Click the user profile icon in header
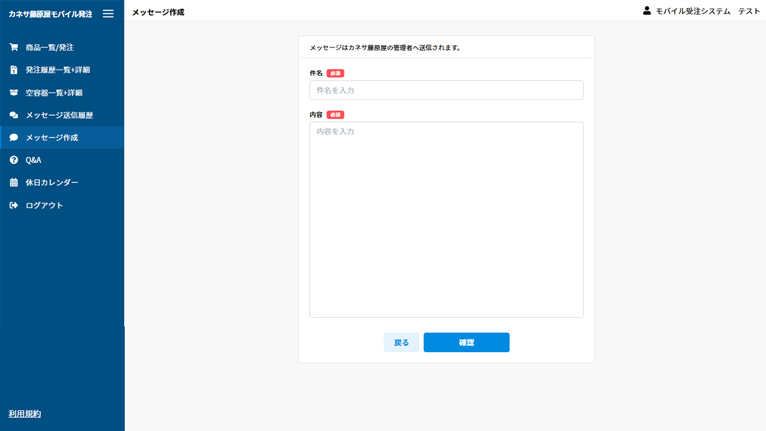The height and width of the screenshot is (431, 766). pos(647,11)
